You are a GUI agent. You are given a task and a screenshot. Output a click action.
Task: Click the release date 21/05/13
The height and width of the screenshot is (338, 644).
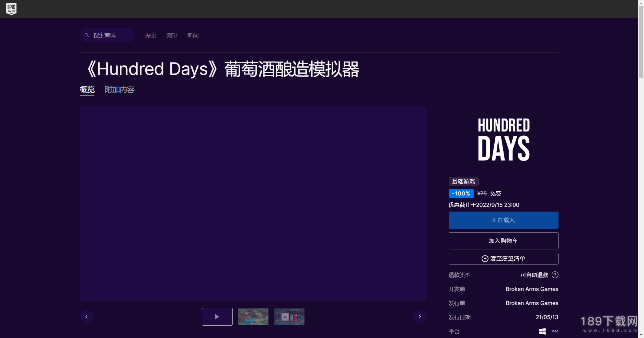(547, 317)
